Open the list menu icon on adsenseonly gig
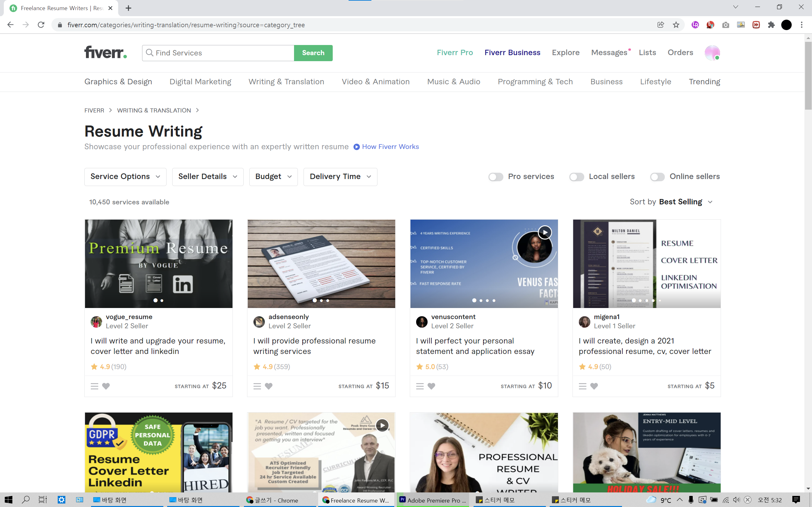Screen dimensions: 812x507 [257, 386]
